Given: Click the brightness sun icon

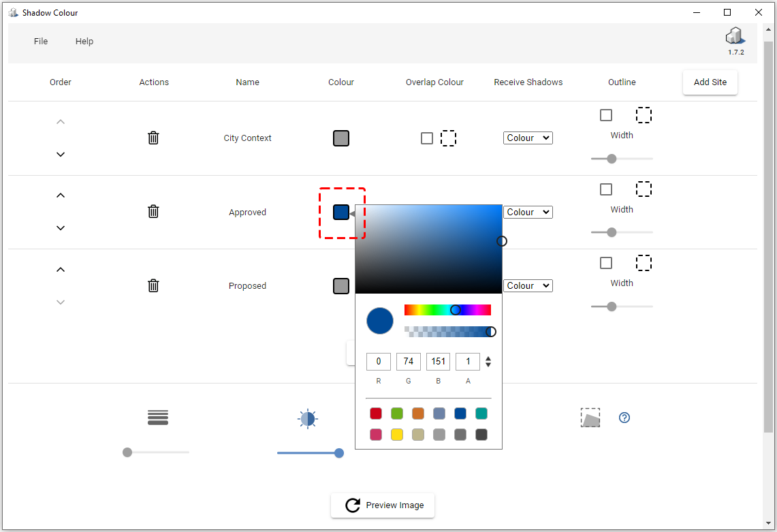Looking at the screenshot, I should (307, 418).
